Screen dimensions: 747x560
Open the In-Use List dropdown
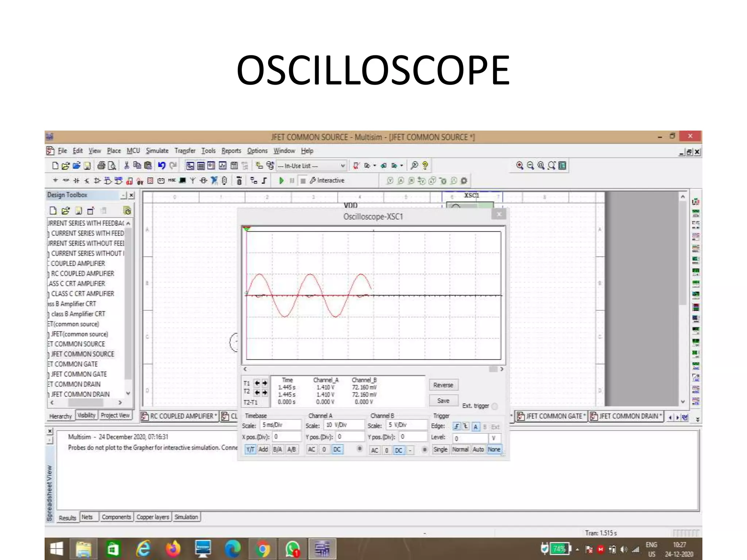(342, 166)
